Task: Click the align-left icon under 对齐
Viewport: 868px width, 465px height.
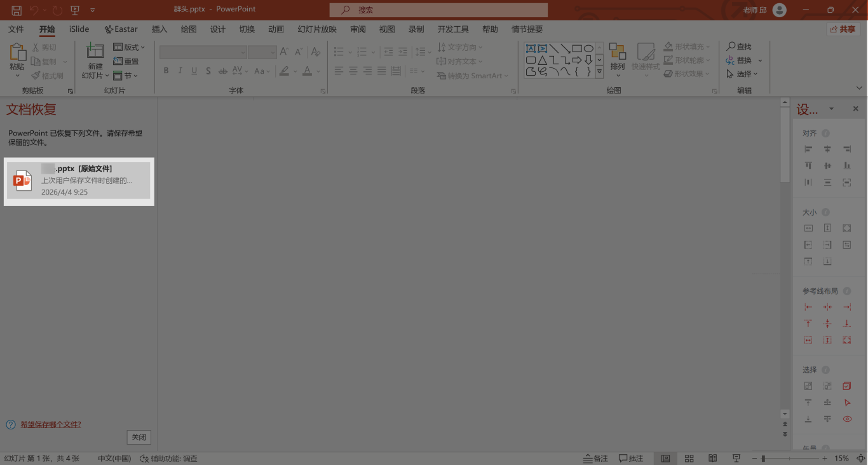Action: click(x=808, y=149)
